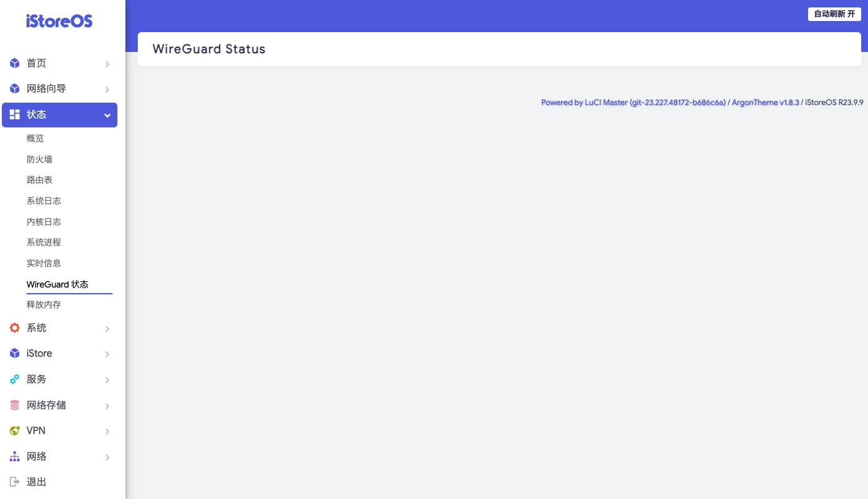
Task: Click the cogs icon beside 服务
Action: (15, 379)
